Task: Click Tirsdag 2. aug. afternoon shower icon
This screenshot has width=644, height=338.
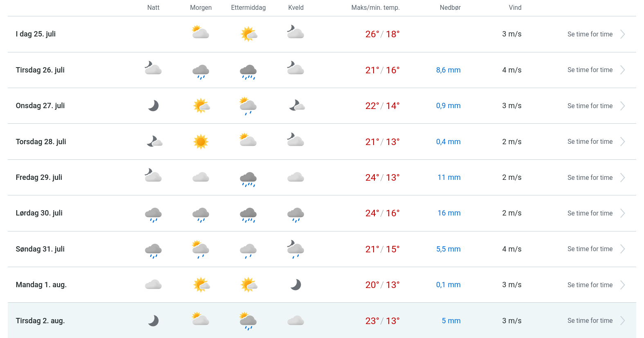Action: [248, 321]
